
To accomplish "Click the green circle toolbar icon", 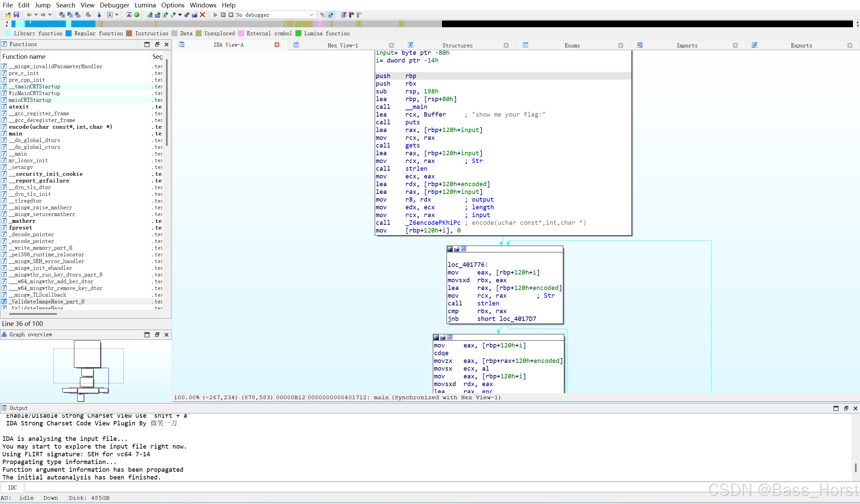I will pyautogui.click(x=137, y=15).
